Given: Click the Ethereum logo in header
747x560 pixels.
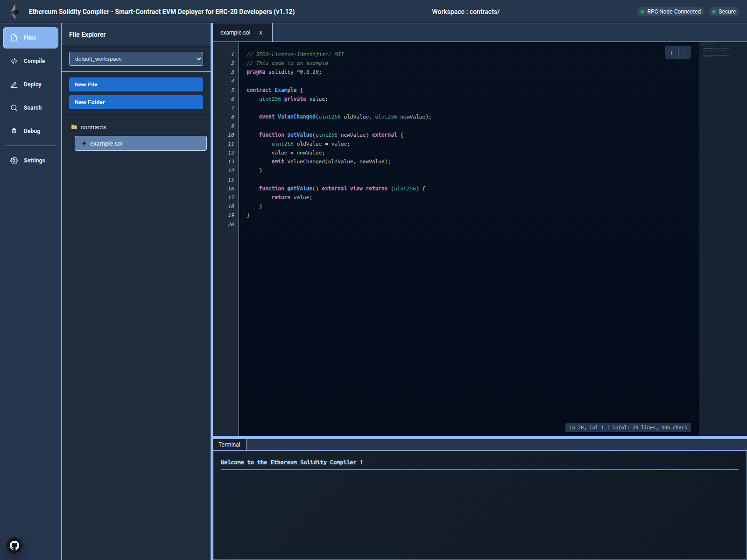Looking at the screenshot, I should [x=15, y=12].
